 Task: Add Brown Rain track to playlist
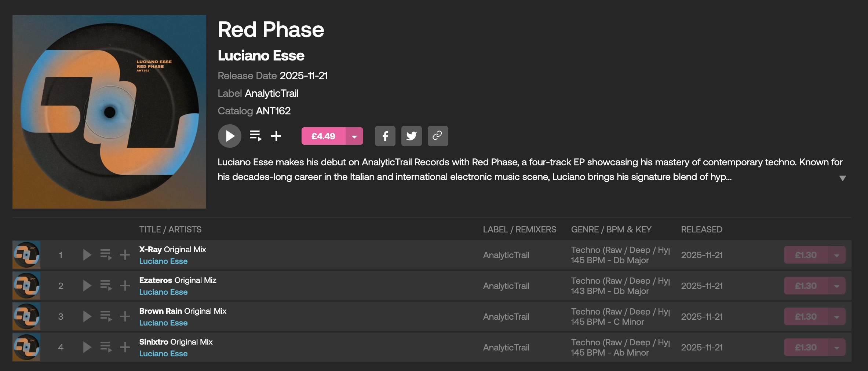coord(125,316)
